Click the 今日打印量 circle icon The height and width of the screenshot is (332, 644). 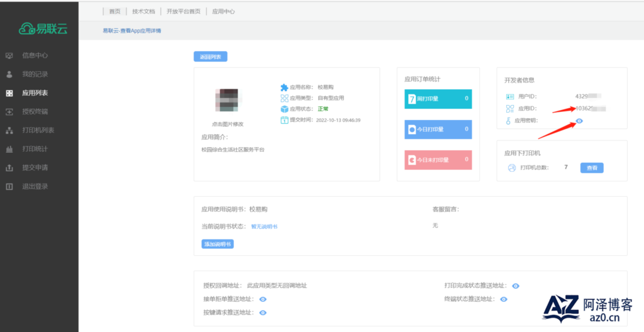[x=412, y=130]
